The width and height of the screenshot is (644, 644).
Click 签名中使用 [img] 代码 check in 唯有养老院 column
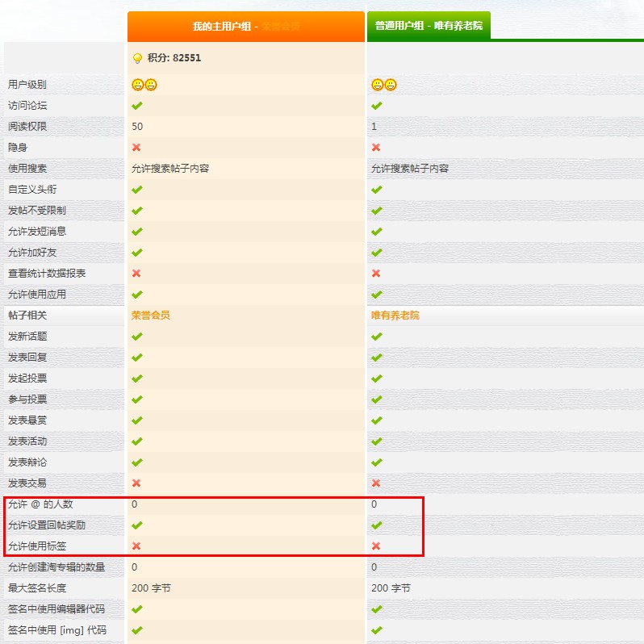point(376,630)
